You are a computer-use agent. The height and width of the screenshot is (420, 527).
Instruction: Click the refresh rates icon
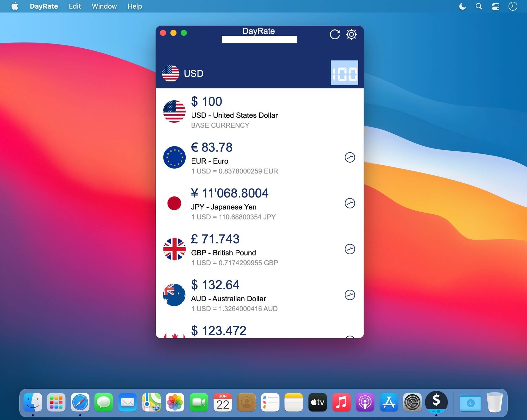pyautogui.click(x=335, y=34)
